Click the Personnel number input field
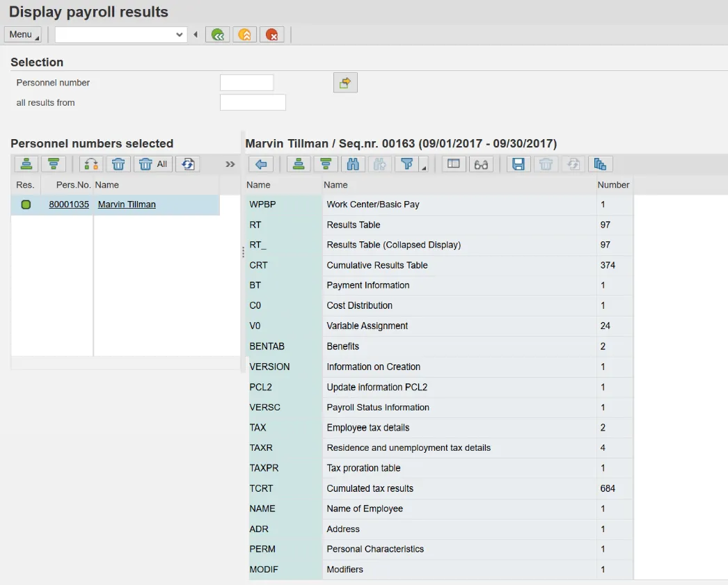The height and width of the screenshot is (585, 728). (246, 83)
